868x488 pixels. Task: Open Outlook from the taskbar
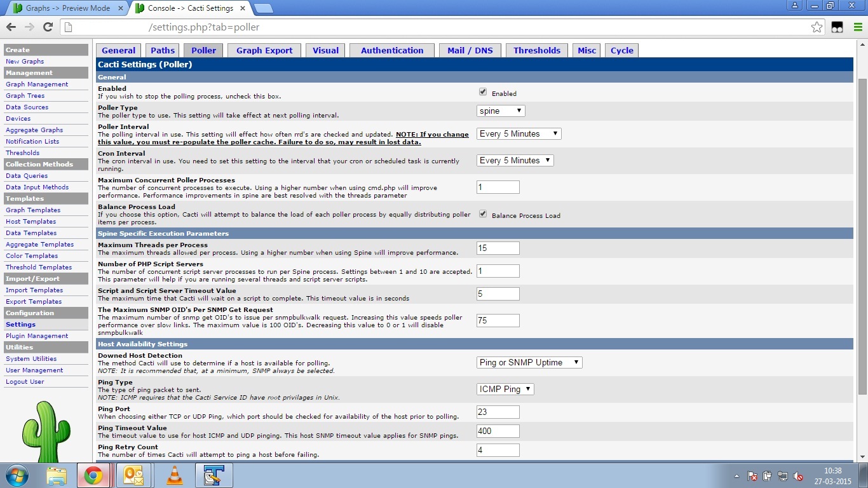pos(133,475)
